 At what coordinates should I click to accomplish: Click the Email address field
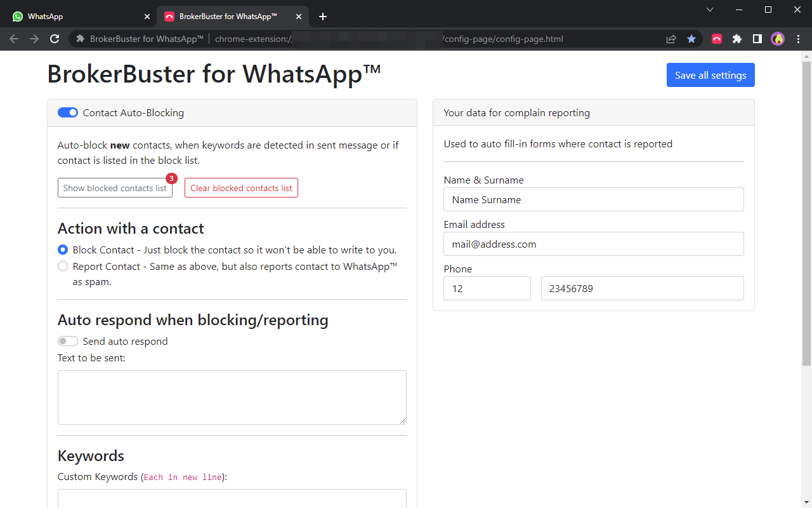594,244
